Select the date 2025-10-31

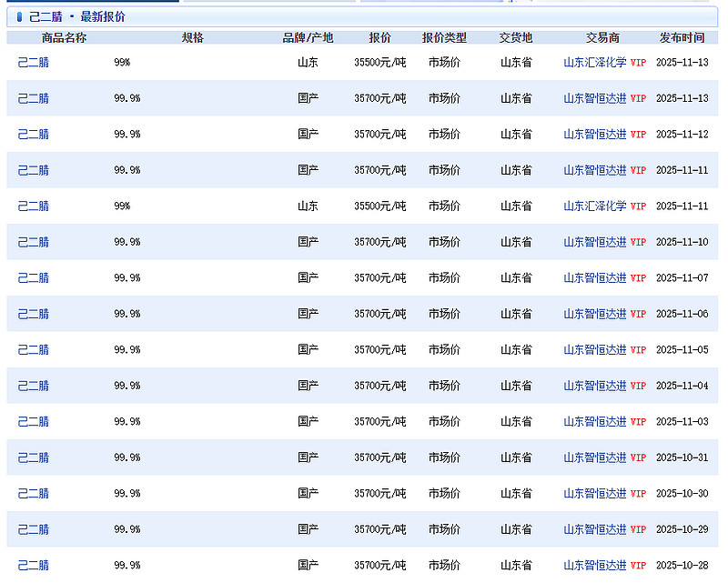pyautogui.click(x=682, y=457)
